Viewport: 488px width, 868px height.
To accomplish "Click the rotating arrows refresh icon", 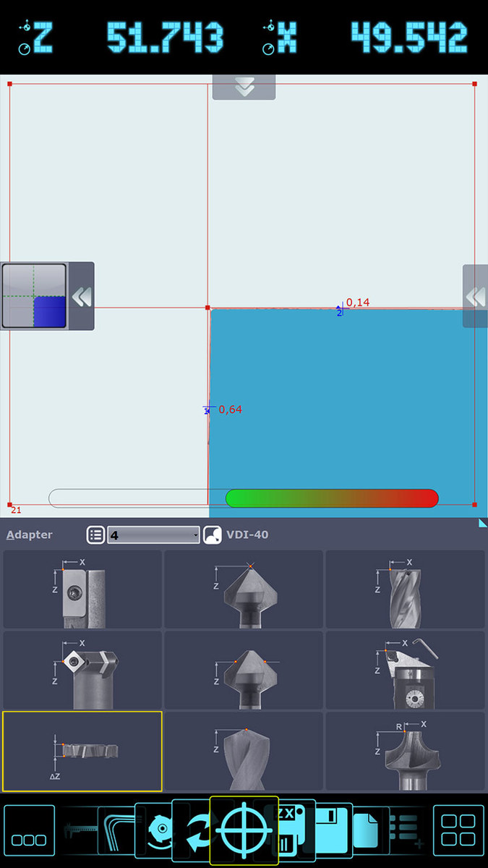I will pyautogui.click(x=198, y=832).
